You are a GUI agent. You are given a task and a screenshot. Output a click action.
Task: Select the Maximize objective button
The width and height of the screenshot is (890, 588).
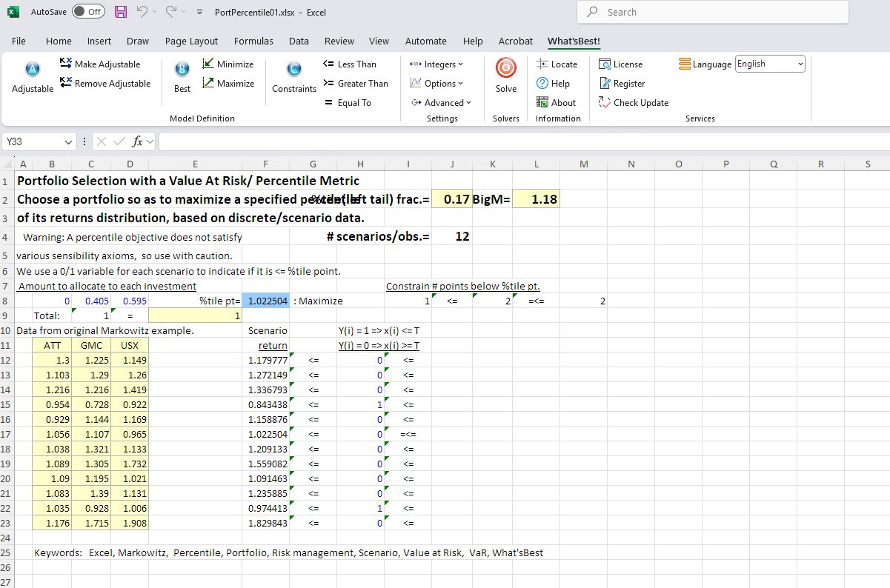pos(228,84)
